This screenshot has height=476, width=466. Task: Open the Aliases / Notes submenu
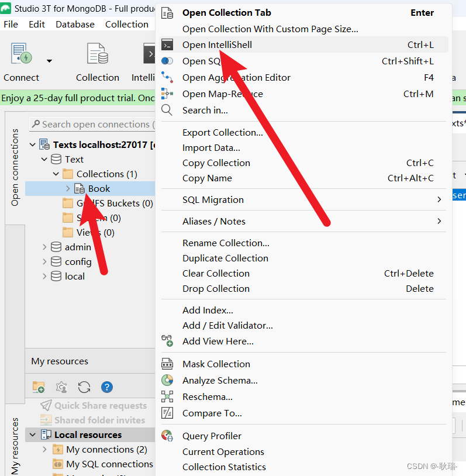(x=303, y=221)
